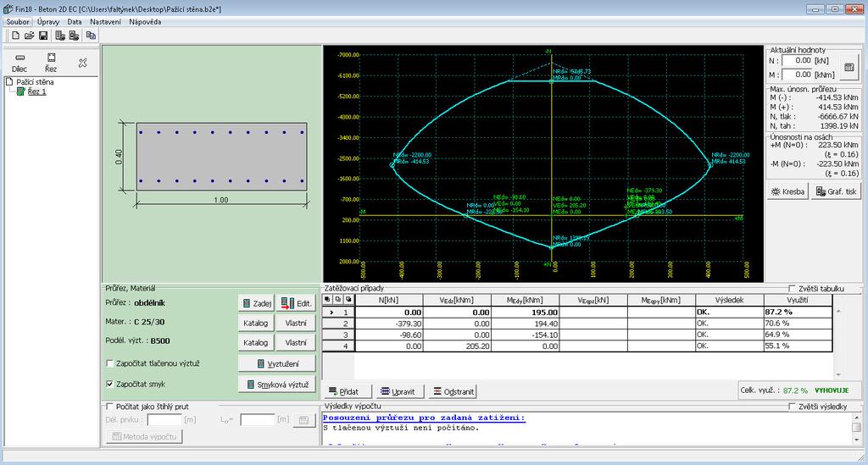Save project with the floppy disk icon

click(43, 36)
